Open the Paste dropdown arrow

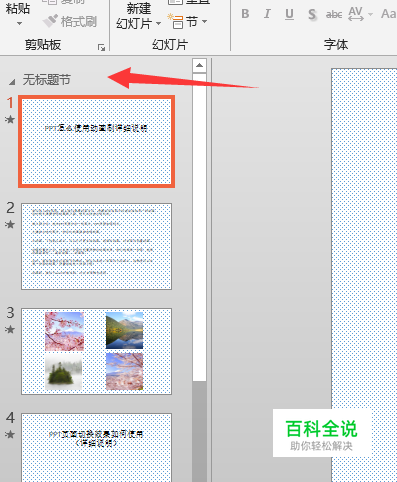(19, 24)
